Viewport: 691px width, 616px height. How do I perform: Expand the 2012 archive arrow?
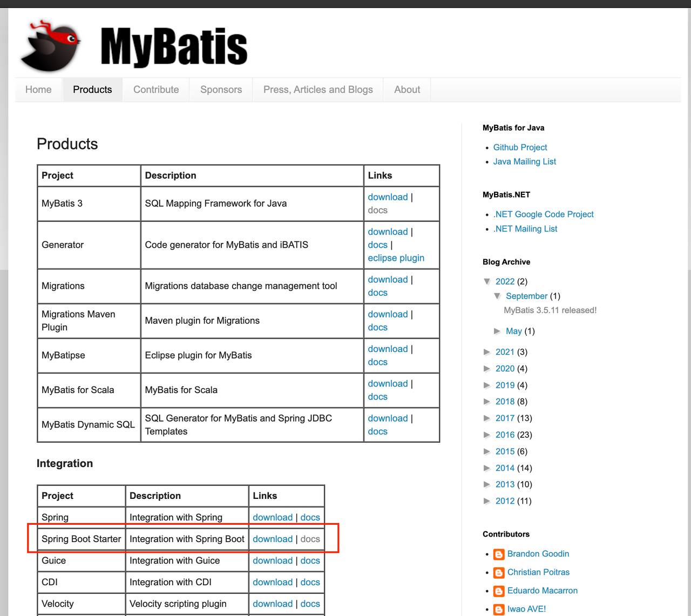(x=487, y=501)
